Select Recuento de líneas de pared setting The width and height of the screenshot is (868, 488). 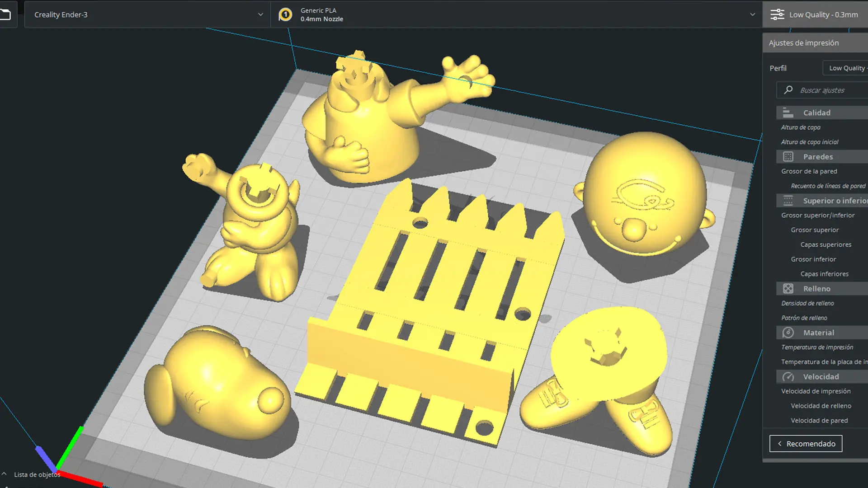828,186
